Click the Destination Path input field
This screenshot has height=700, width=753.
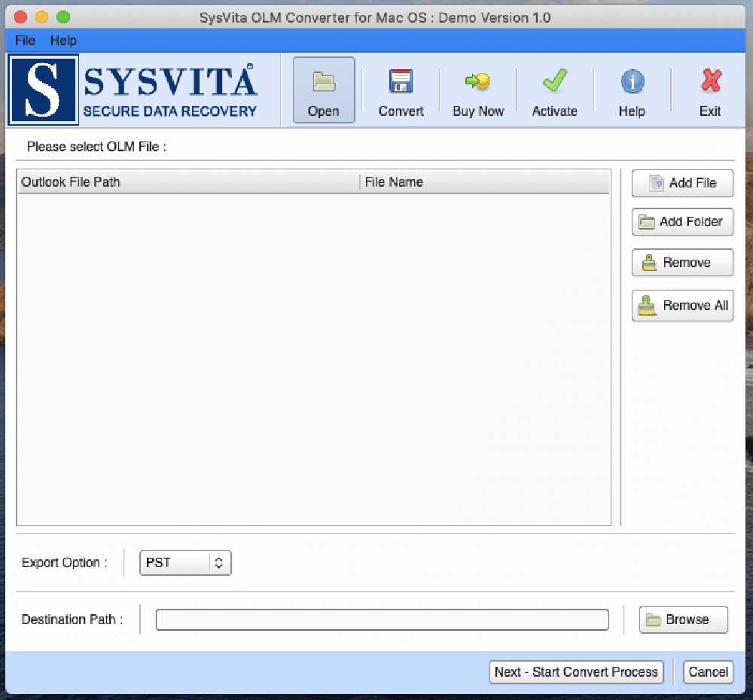pyautogui.click(x=383, y=619)
